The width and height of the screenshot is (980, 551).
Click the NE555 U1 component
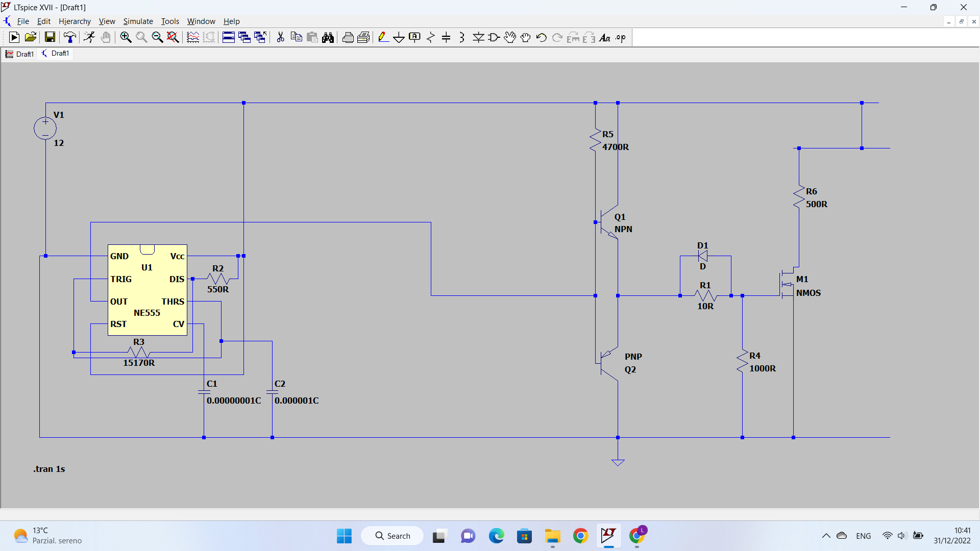(x=147, y=290)
